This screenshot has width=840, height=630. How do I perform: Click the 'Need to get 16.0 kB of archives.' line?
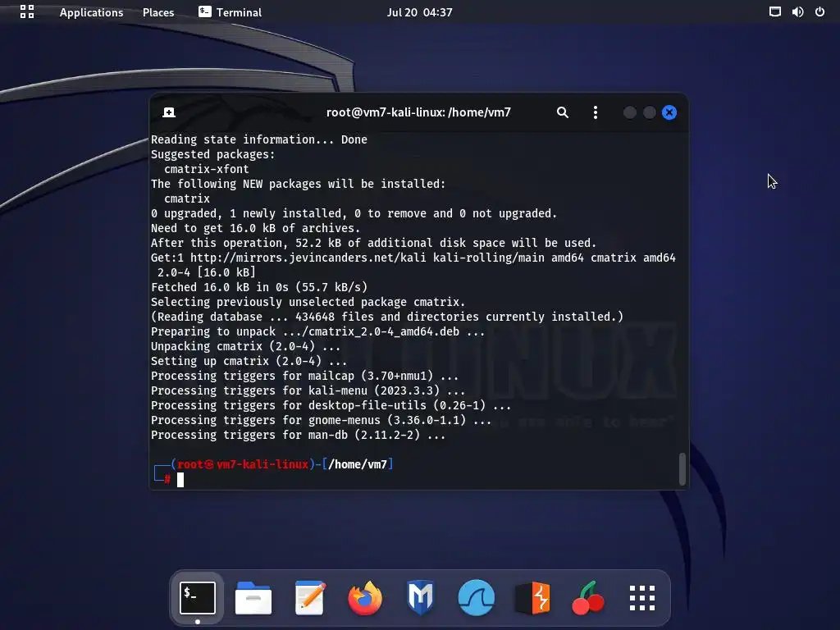click(x=256, y=228)
